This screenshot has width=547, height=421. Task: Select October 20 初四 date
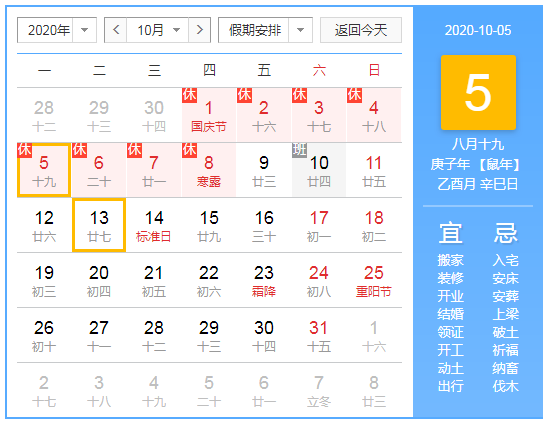[99, 280]
